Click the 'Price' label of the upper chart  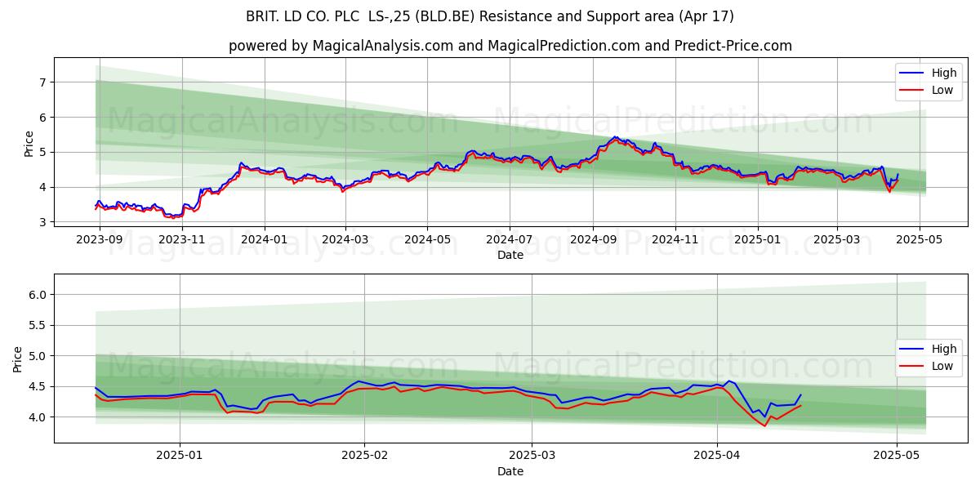point(29,144)
